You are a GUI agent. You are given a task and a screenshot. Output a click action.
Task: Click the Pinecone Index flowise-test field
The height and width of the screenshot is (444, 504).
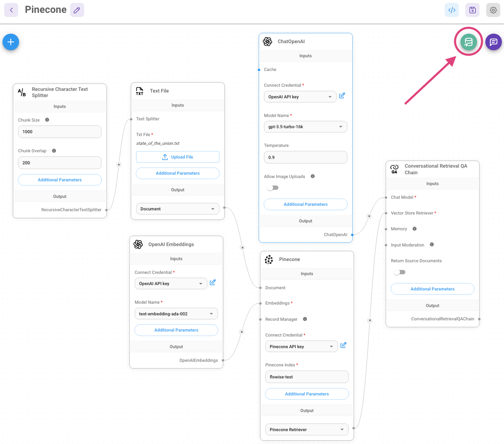click(x=307, y=377)
